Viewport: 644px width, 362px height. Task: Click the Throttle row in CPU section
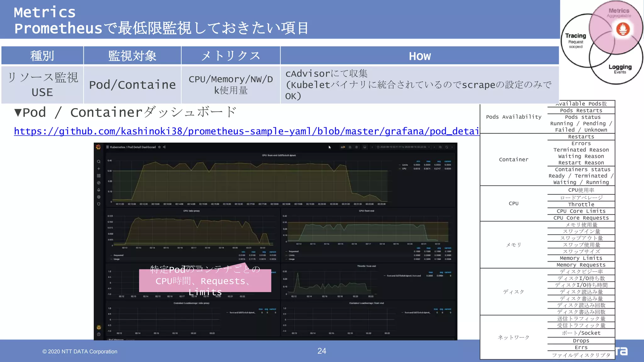click(x=581, y=205)
